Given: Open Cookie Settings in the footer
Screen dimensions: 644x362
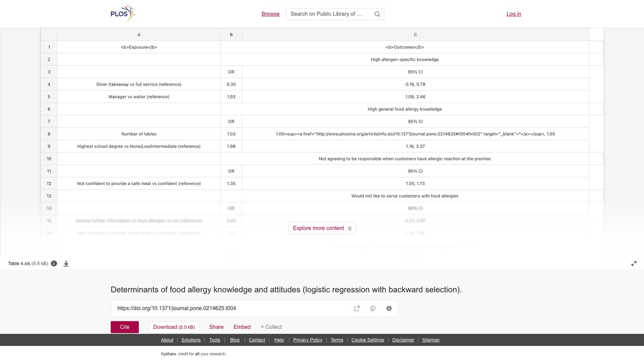Looking at the screenshot, I should coord(368,340).
